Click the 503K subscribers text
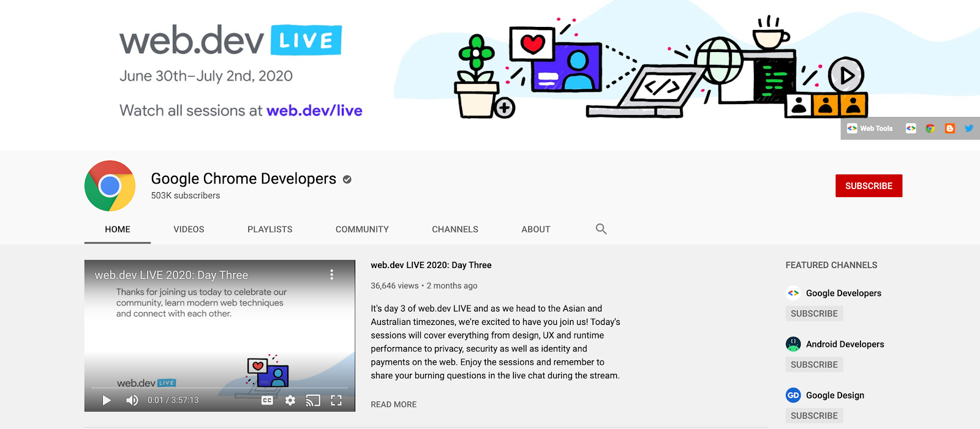The width and height of the screenshot is (980, 429). pos(186,196)
